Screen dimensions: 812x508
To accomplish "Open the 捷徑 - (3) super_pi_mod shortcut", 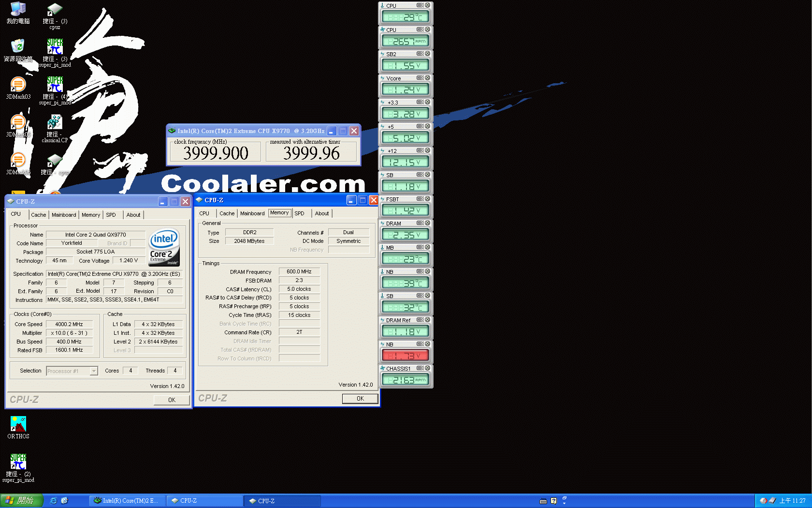I will pos(55,53).
